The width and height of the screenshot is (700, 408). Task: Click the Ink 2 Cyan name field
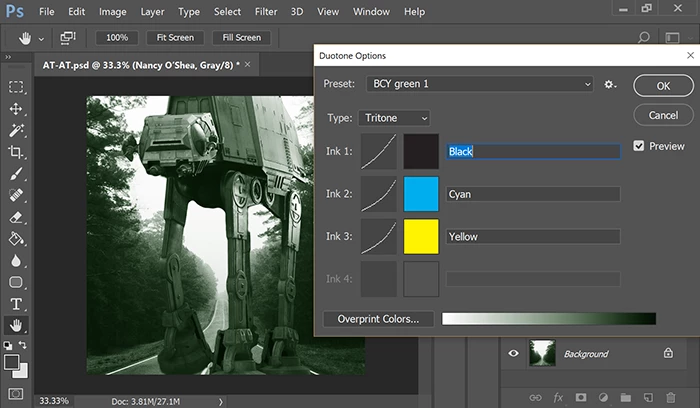click(533, 194)
